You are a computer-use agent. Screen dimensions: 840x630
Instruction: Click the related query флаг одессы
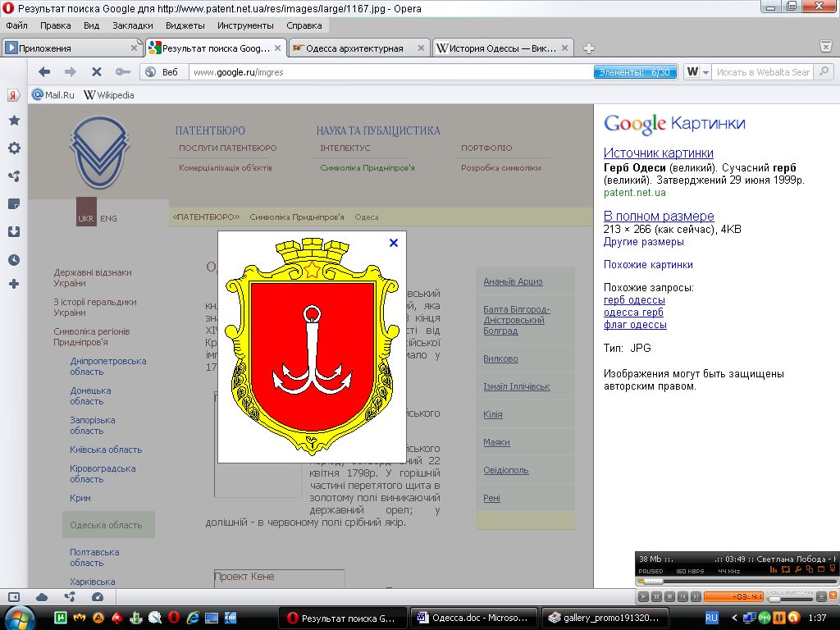point(635,325)
